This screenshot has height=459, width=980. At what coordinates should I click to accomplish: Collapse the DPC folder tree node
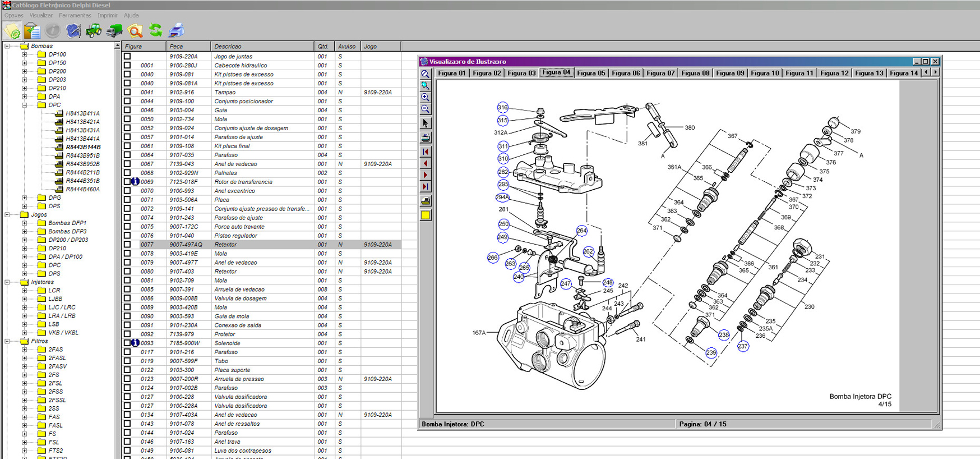click(24, 105)
